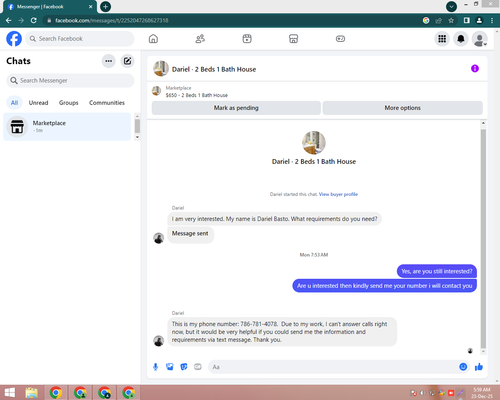Switch to the Messenger | Facebook browser tab
This screenshot has height=400, width=500.
(49, 7)
